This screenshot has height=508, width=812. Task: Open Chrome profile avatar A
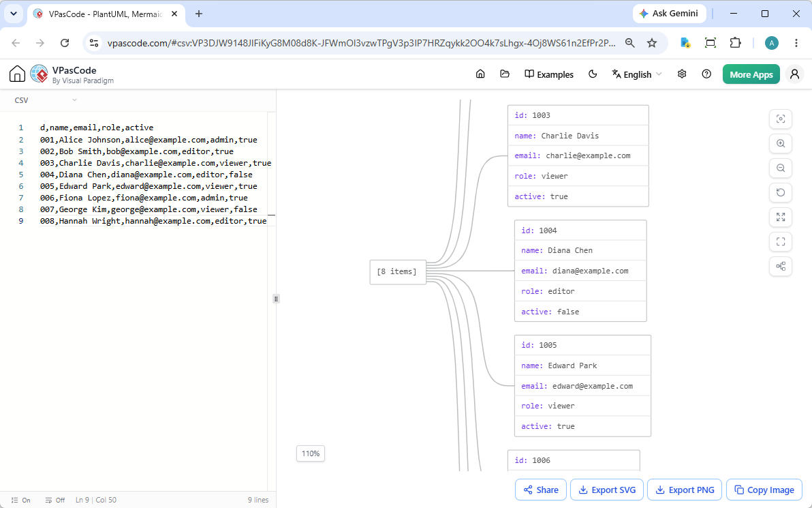pos(772,43)
